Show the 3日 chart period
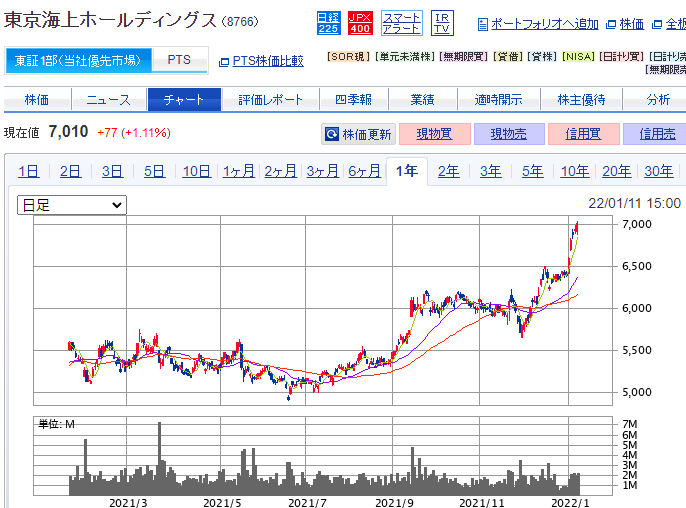 tap(113, 171)
